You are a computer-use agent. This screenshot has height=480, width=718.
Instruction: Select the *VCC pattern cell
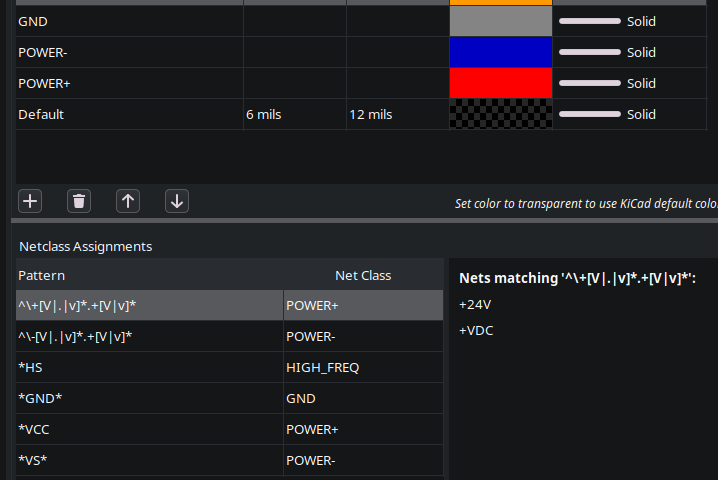click(x=149, y=429)
